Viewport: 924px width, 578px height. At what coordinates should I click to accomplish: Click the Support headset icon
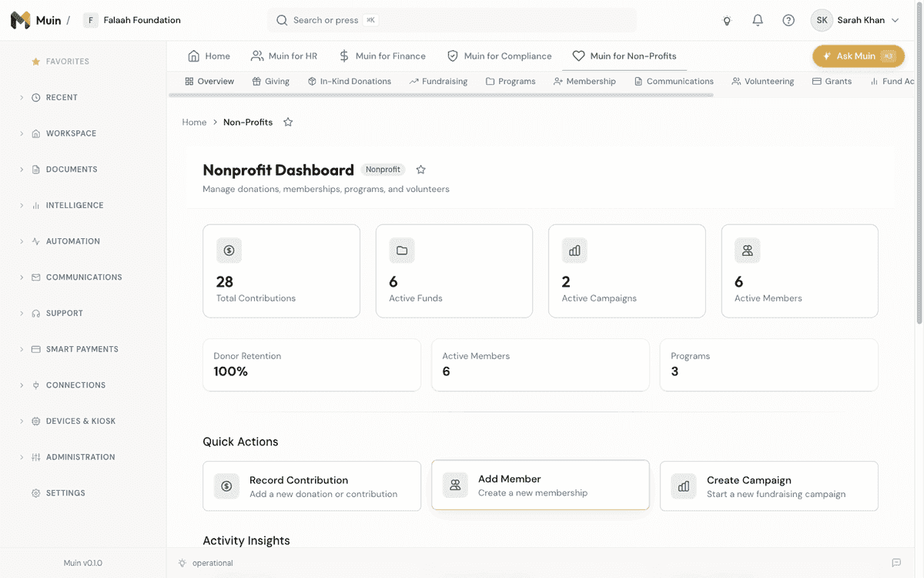(35, 314)
